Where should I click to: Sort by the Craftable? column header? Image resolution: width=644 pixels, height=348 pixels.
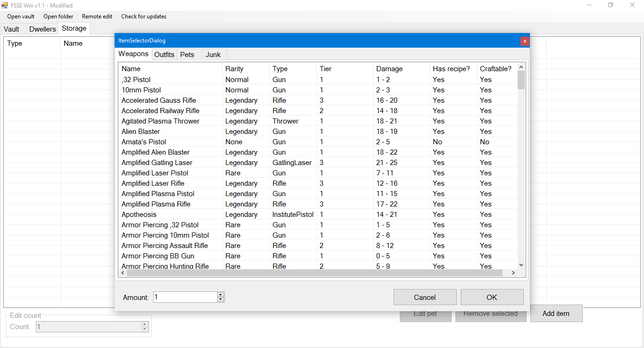click(x=497, y=69)
